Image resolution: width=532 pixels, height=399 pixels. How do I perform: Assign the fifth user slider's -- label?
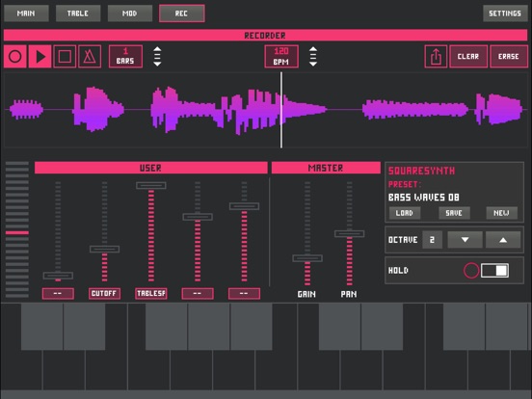tap(244, 294)
